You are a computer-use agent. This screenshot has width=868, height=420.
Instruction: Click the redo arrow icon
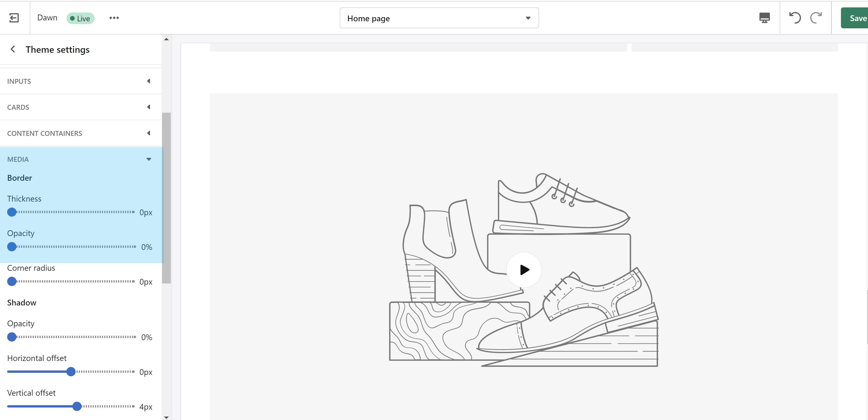coord(816,18)
